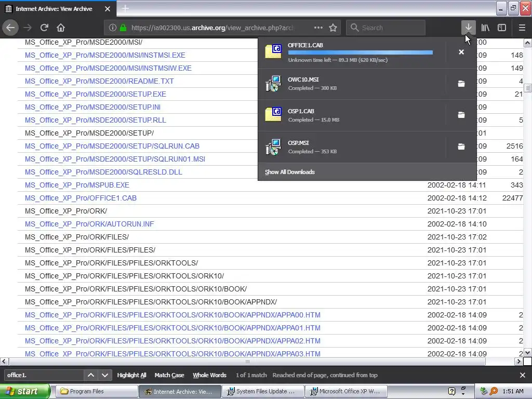Screen dimensions: 532x399
Task: Open SETUP.RLL file link
Action: (x=96, y=120)
